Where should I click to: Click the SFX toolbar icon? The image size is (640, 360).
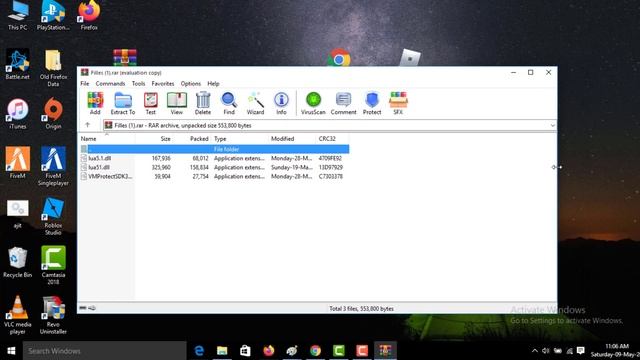click(398, 103)
